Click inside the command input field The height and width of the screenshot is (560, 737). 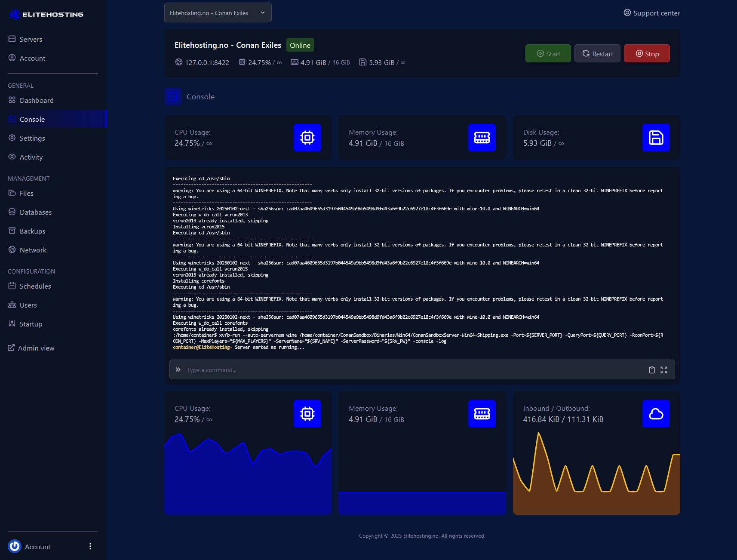tap(387, 369)
